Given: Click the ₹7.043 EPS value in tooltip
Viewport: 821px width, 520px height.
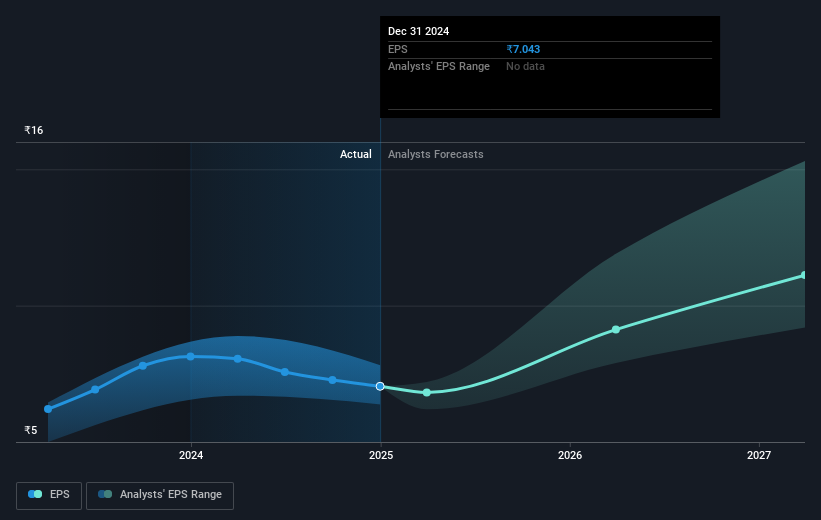Looking at the screenshot, I should point(523,49).
